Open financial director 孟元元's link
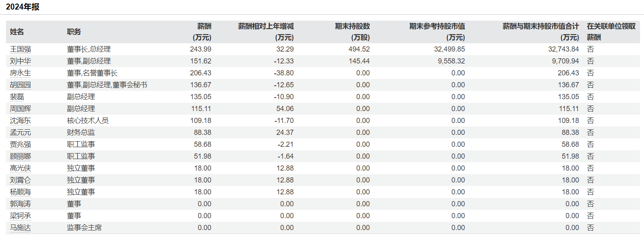Viewport: 644px width, 238px height. pyautogui.click(x=20, y=132)
